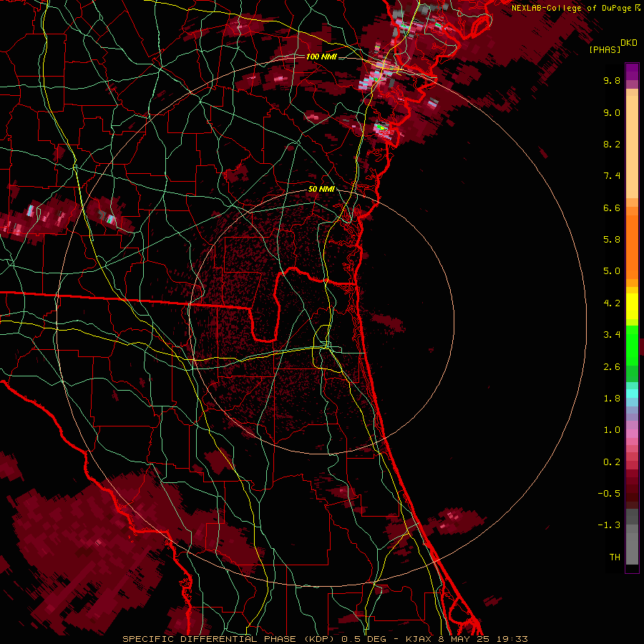The height and width of the screenshot is (644, 644).
Task: Click the 9.8 value on the scale
Action: 612,80
